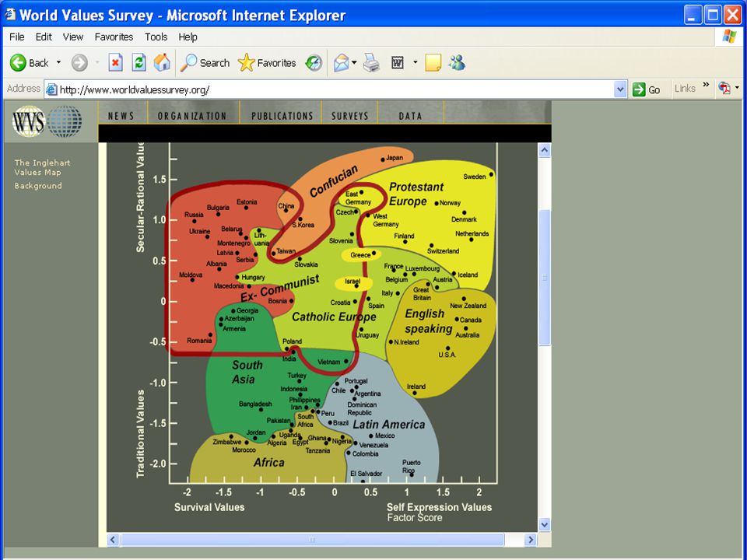This screenshot has width=747, height=560.
Task: Open NEWS tab on WVS site
Action: click(121, 116)
